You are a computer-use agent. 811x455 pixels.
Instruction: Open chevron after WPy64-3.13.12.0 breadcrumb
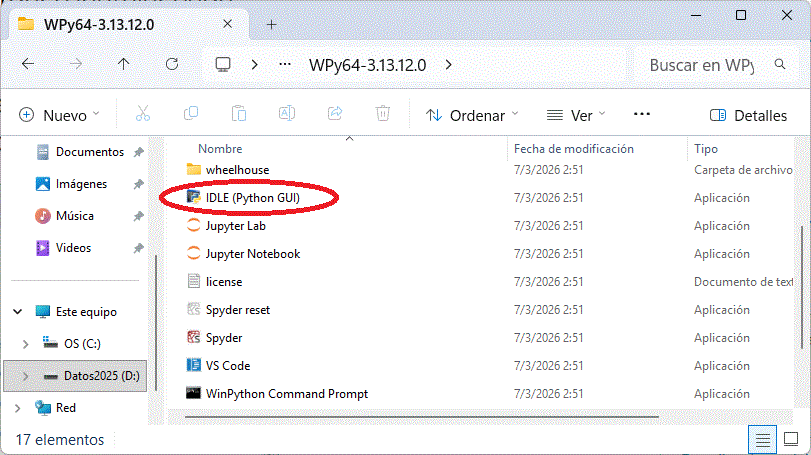click(448, 65)
